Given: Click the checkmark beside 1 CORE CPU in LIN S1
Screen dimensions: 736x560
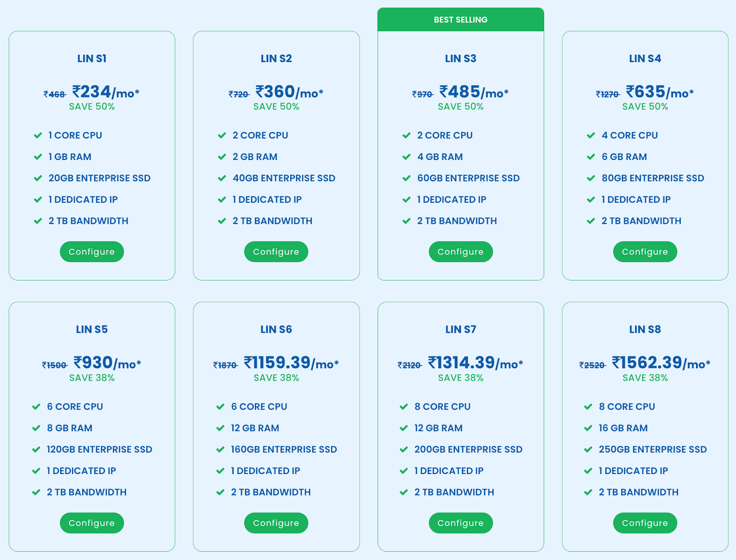Looking at the screenshot, I should click(38, 136).
